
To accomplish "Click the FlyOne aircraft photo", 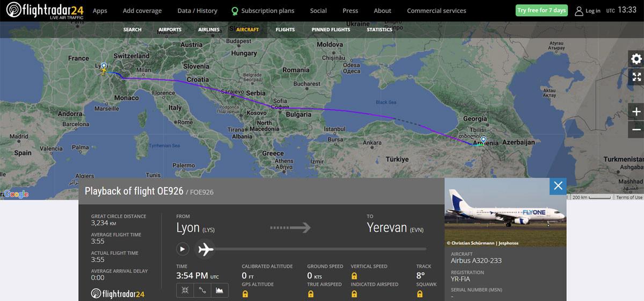I will pyautogui.click(x=506, y=212).
